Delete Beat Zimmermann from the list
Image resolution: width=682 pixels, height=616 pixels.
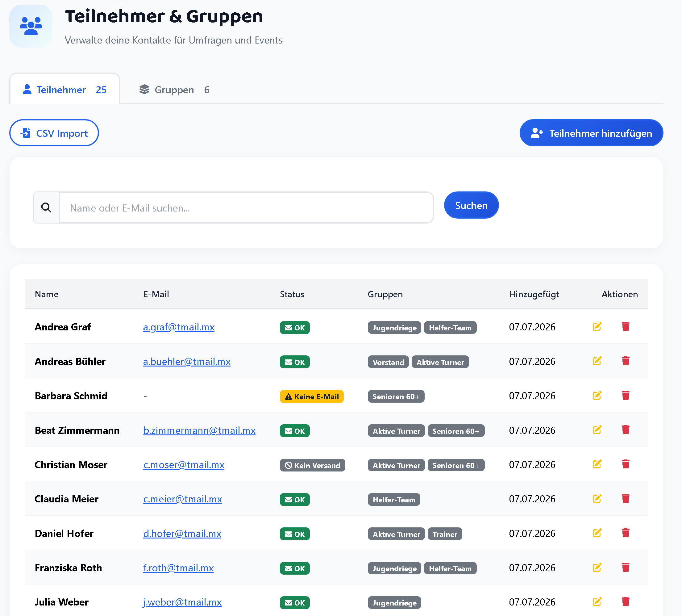(626, 430)
